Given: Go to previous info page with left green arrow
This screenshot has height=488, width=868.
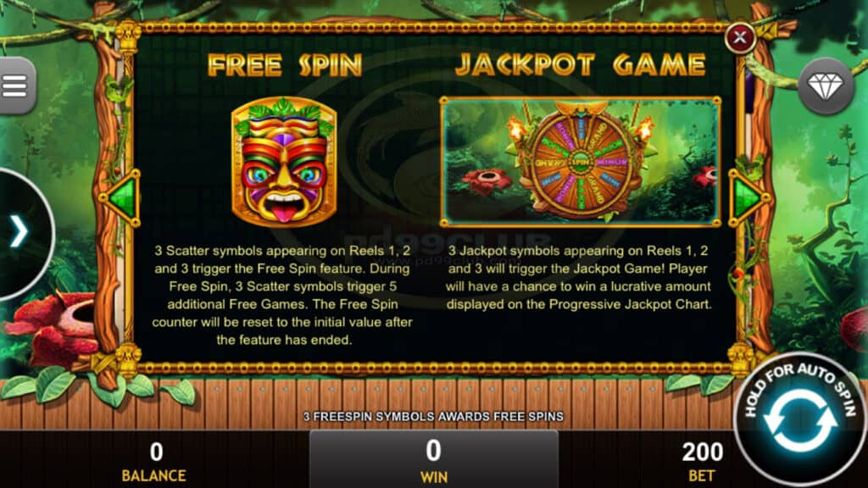Looking at the screenshot, I should (x=122, y=197).
